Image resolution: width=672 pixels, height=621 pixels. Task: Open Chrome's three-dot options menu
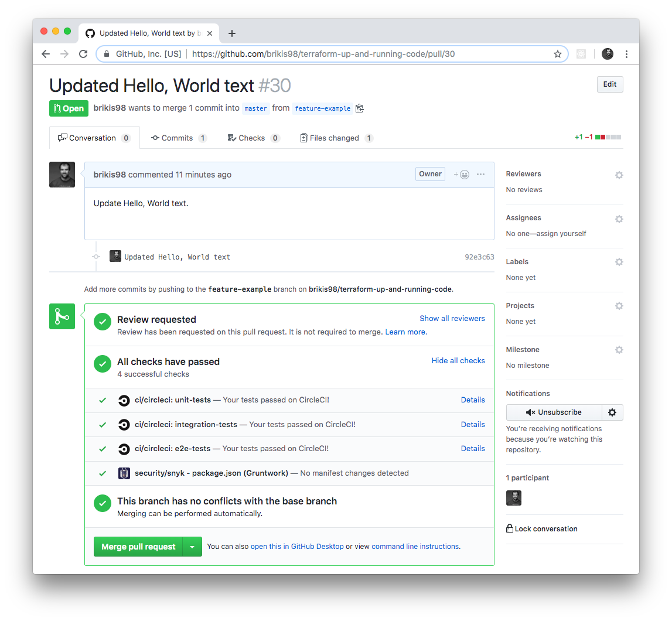pos(627,53)
